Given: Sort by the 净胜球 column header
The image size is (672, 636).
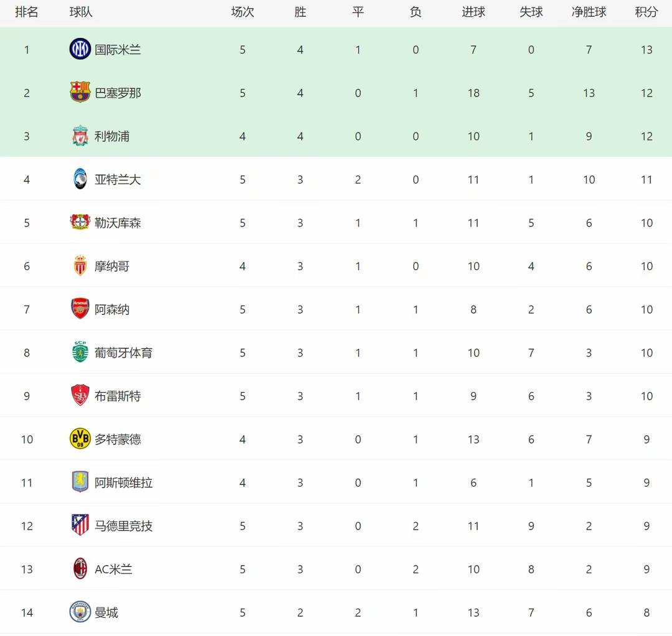Looking at the screenshot, I should tap(589, 12).
